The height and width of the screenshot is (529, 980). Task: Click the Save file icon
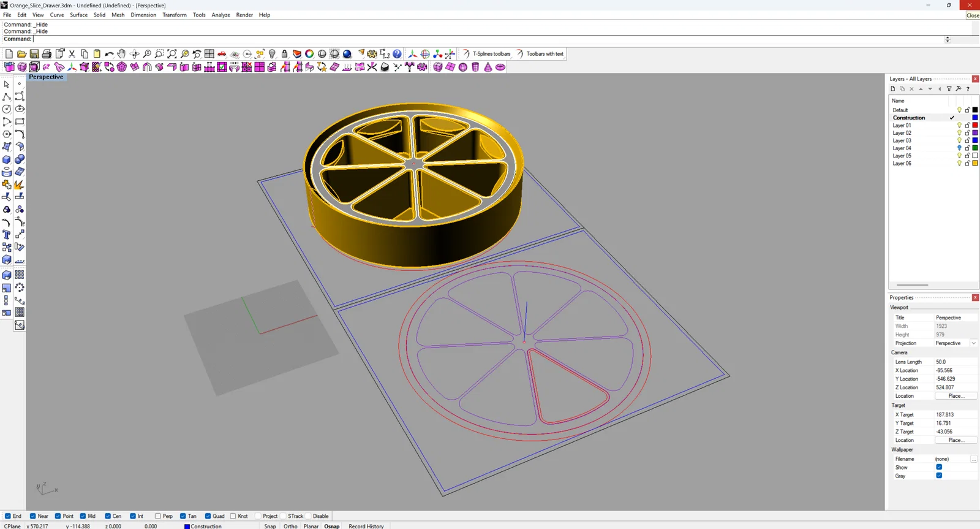pos(34,54)
